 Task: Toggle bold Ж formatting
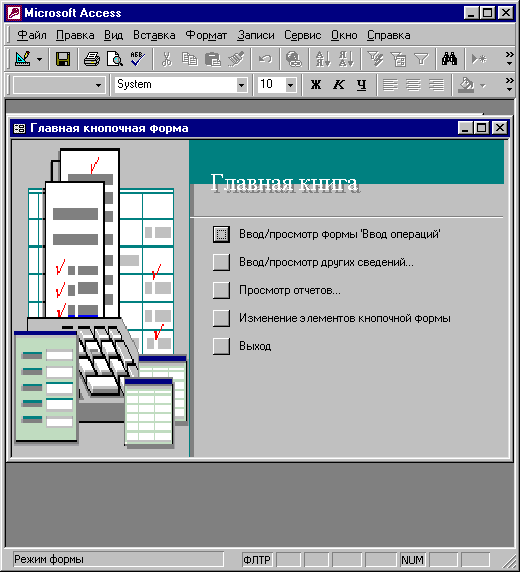coord(316,85)
